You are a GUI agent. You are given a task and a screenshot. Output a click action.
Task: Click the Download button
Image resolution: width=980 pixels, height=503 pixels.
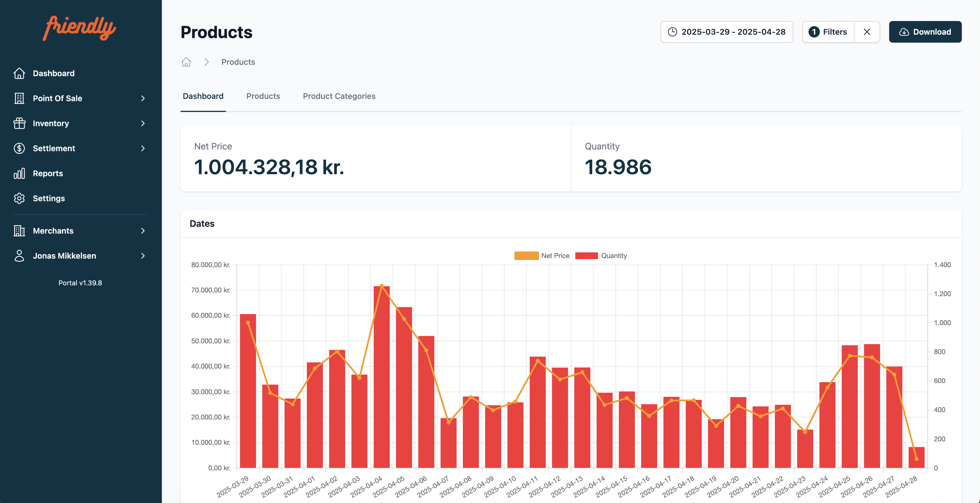(x=925, y=32)
